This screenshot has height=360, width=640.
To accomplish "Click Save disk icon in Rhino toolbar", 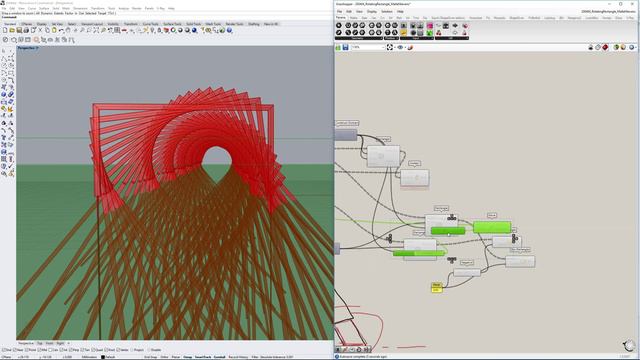I will (x=19, y=30).
